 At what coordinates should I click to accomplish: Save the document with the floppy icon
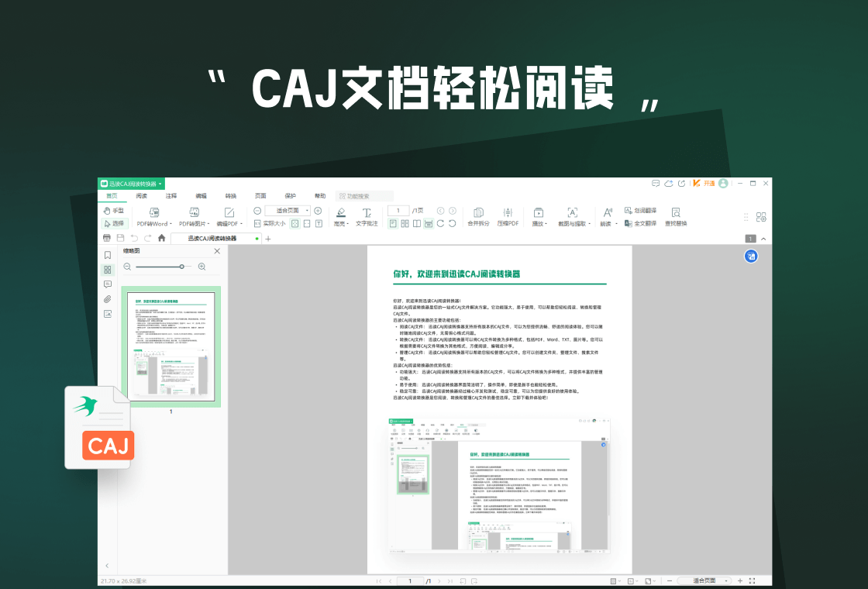(121, 238)
